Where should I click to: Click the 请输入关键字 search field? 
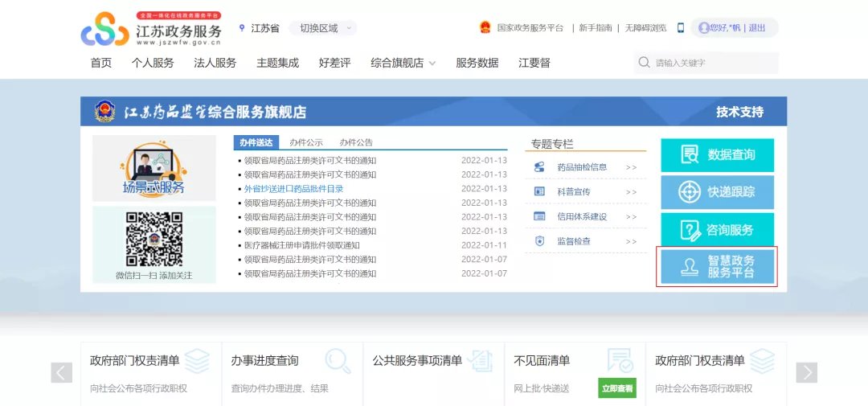coord(711,63)
